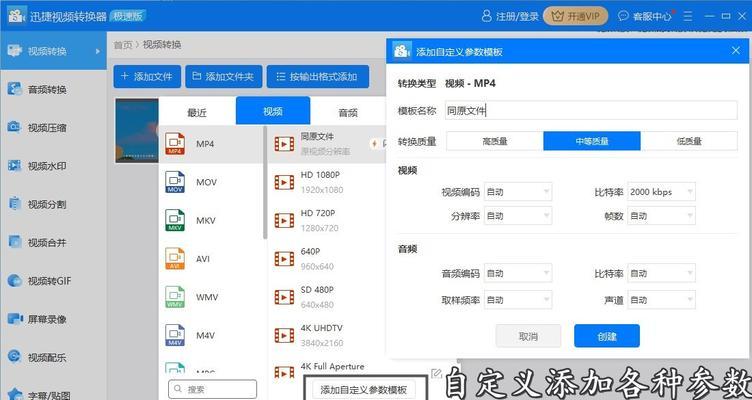
Task: Select the MP4 format icon
Action: click(x=175, y=144)
